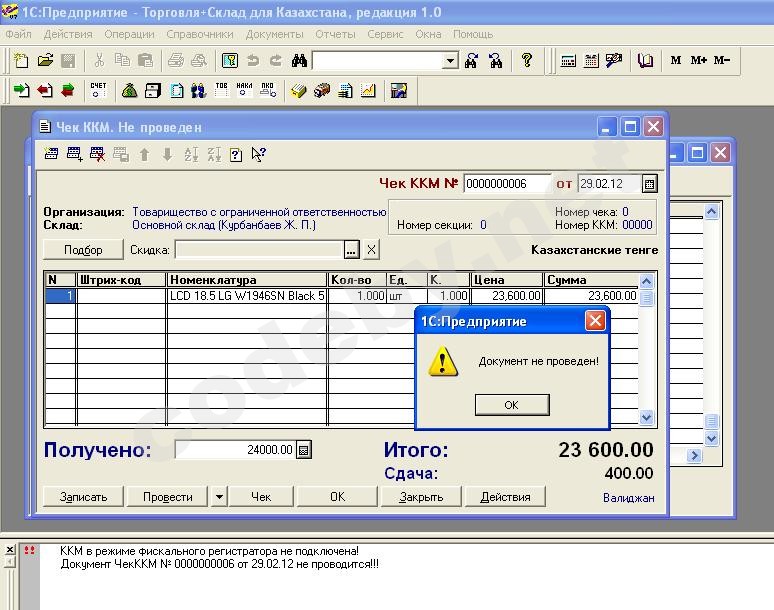Open the date picker next to 29.02.12
This screenshot has width=774, height=610.
[x=649, y=184]
